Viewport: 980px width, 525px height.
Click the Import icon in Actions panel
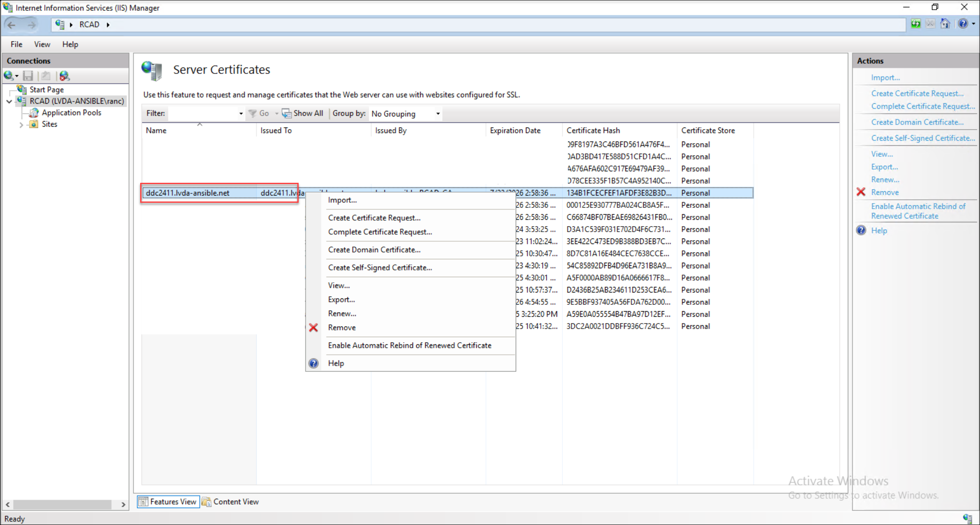(885, 77)
